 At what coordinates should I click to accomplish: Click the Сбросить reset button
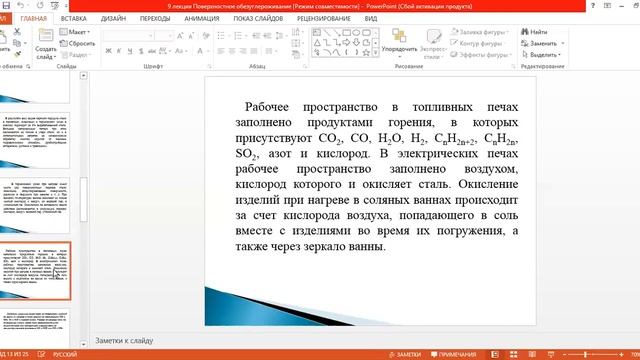coord(78,43)
